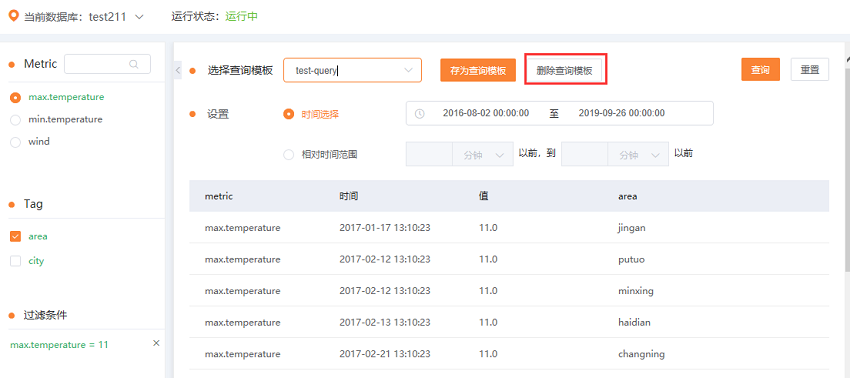Click the 存为查询模板 button
Screen dimensions: 850x378
(478, 70)
